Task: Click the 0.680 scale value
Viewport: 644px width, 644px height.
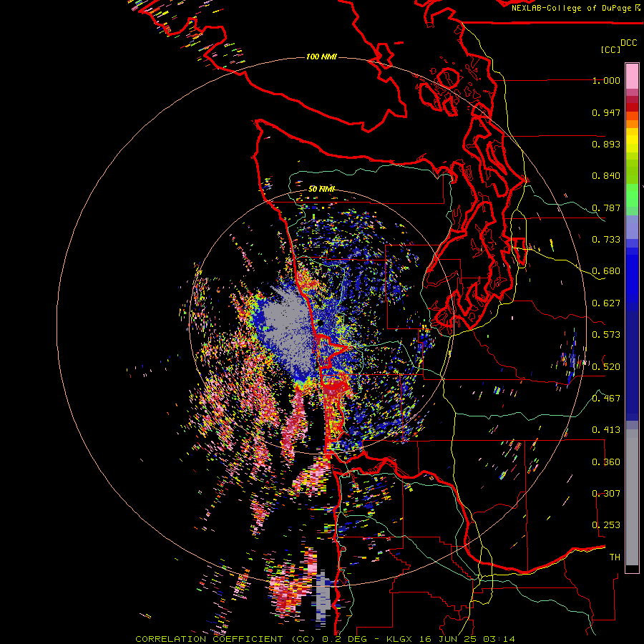Action: click(x=606, y=271)
